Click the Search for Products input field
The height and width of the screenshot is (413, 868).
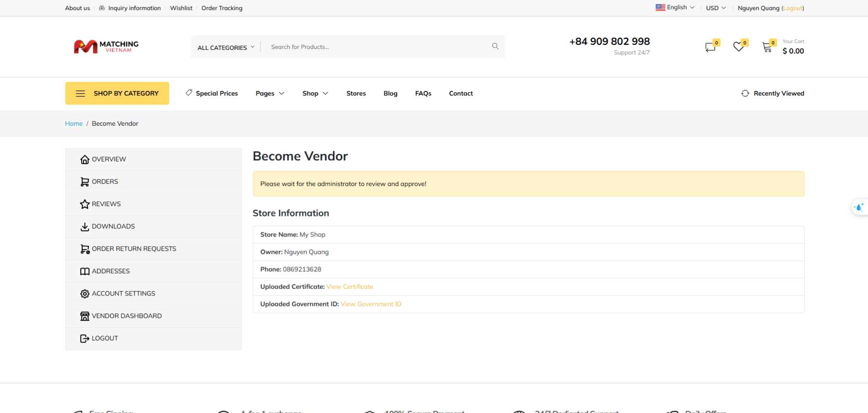375,47
